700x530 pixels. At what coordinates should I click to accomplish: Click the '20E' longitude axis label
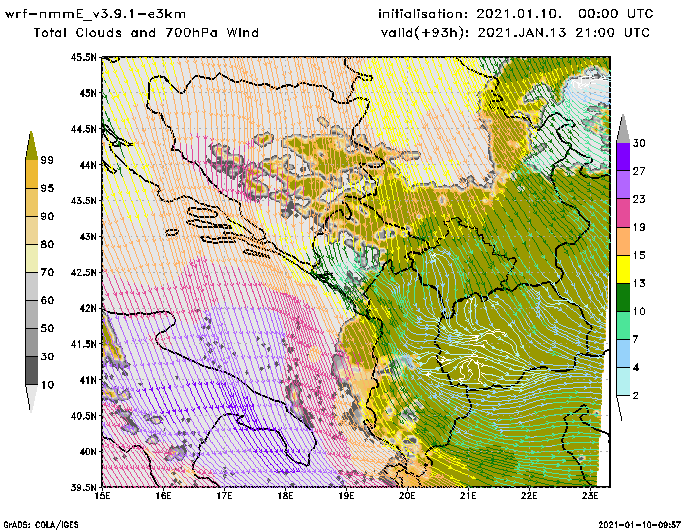coord(407,496)
